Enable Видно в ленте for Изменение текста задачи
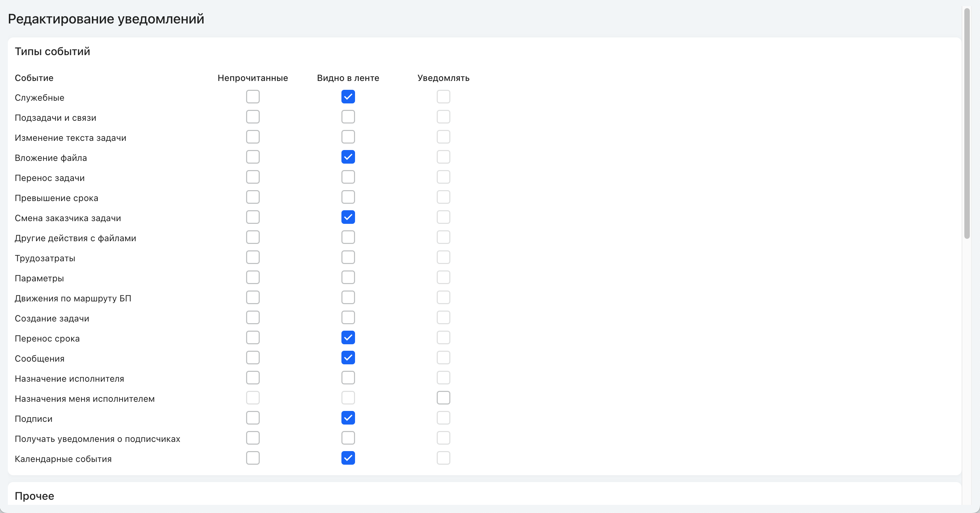This screenshot has width=980, height=513. click(x=348, y=137)
